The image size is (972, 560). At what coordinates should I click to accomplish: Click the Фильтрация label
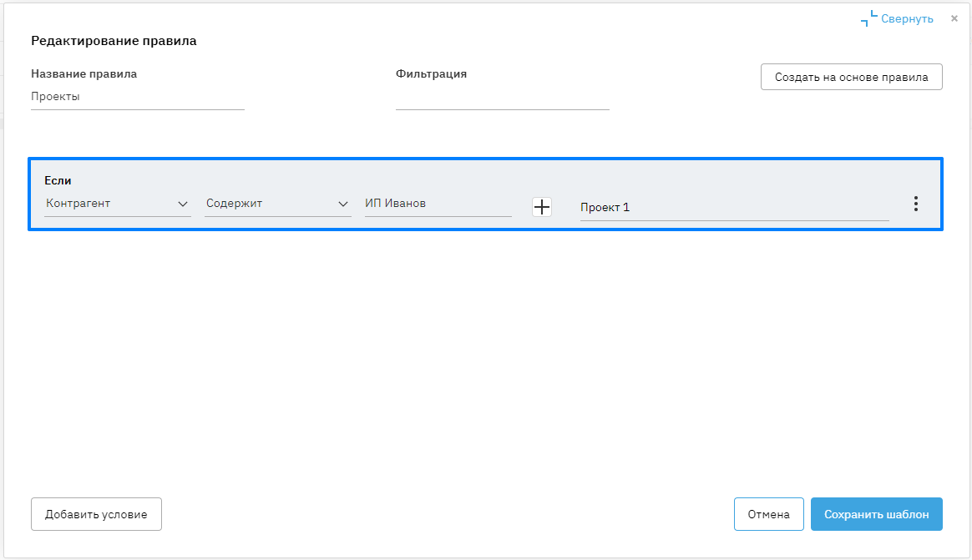click(431, 73)
